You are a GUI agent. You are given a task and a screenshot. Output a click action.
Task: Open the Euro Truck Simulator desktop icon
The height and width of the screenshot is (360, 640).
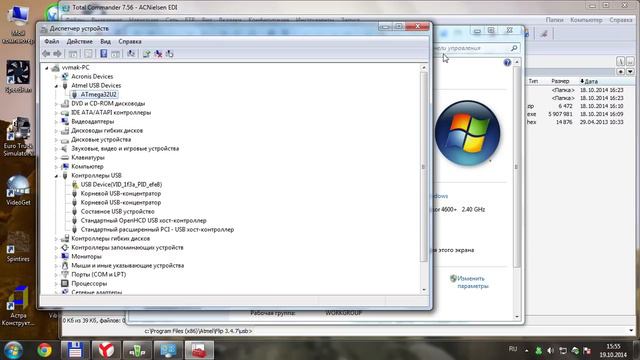click(x=18, y=137)
